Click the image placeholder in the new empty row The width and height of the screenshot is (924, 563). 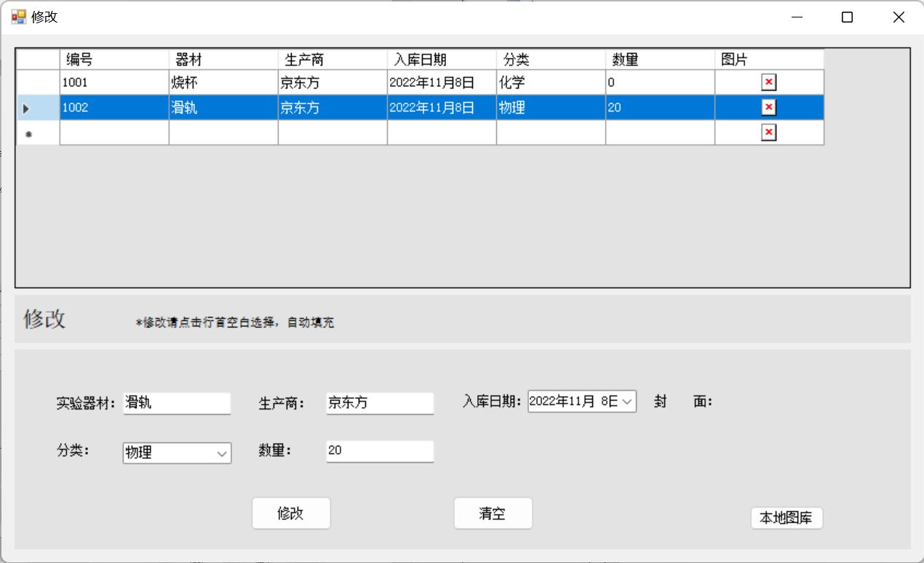(x=768, y=132)
